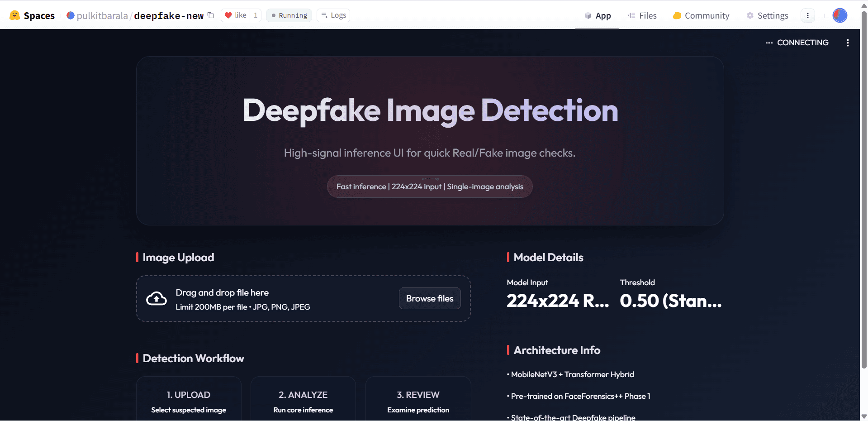Image resolution: width=868 pixels, height=421 pixels.
Task: Open the deepfake-new space link
Action: pos(169,16)
